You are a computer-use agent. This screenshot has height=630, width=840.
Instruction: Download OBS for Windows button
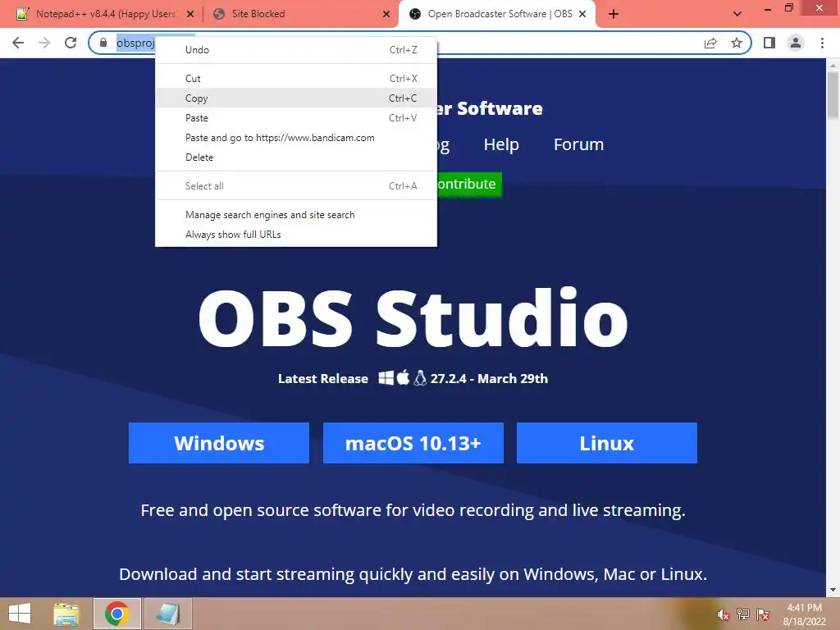click(218, 443)
